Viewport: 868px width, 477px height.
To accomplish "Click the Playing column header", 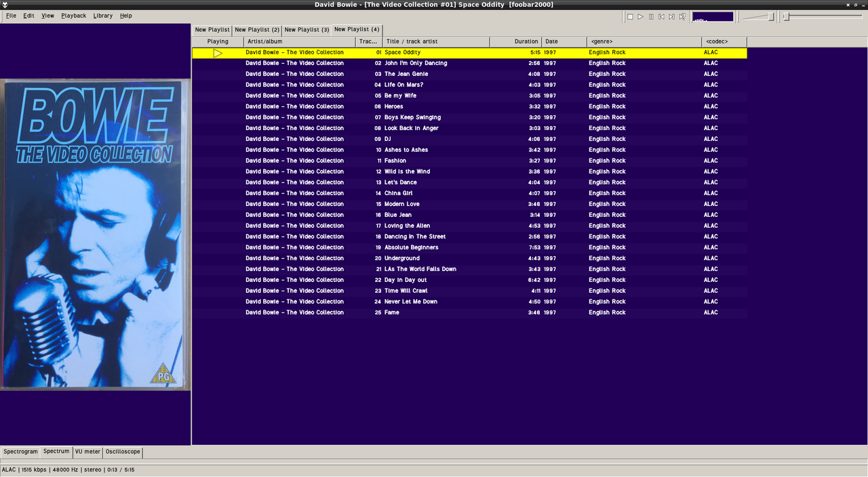I will point(218,41).
